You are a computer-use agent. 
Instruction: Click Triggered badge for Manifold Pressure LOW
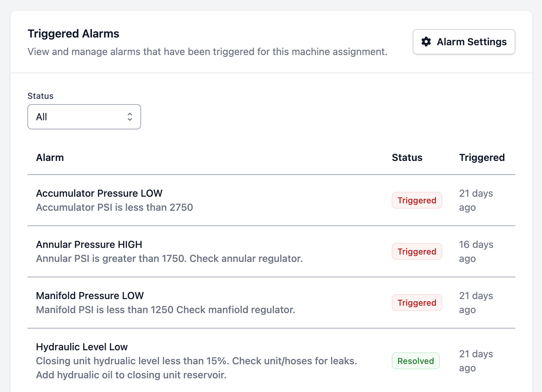tap(417, 303)
